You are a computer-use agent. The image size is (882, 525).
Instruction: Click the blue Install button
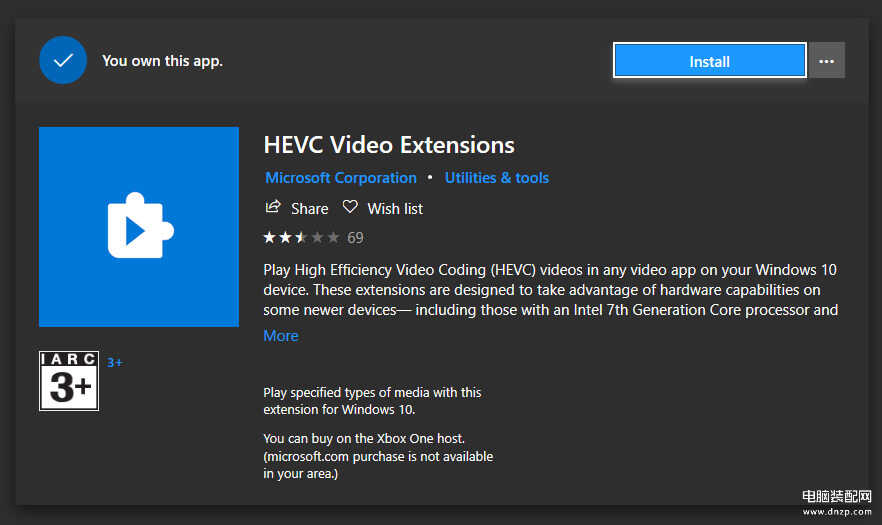710,61
